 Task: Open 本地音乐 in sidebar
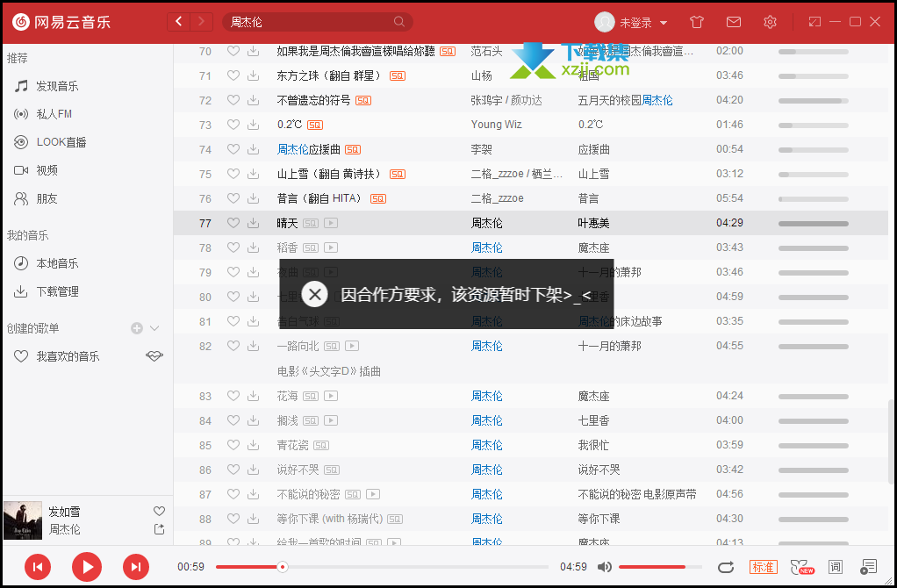(x=57, y=263)
